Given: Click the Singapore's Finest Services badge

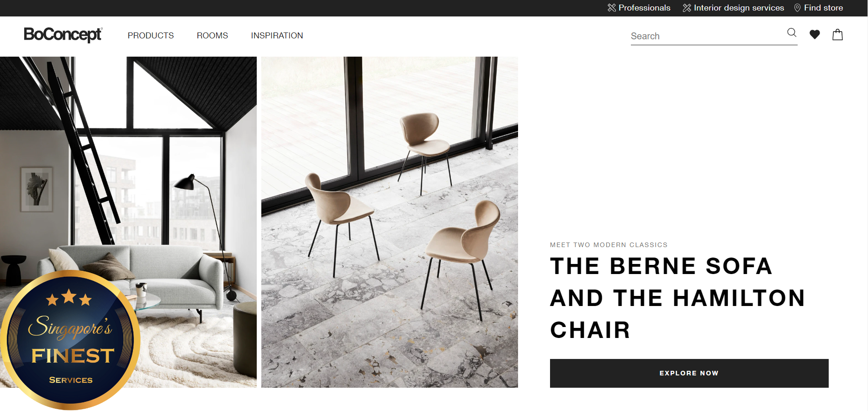Looking at the screenshot, I should [69, 340].
